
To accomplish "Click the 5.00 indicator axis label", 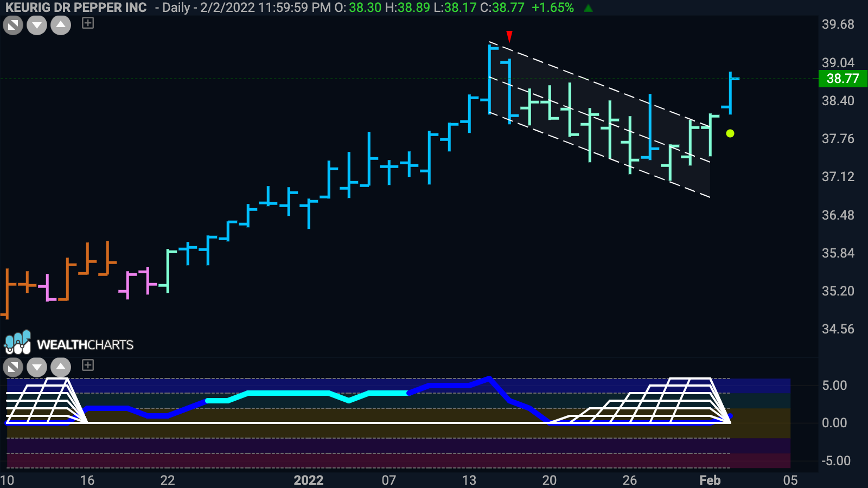I will (x=834, y=385).
